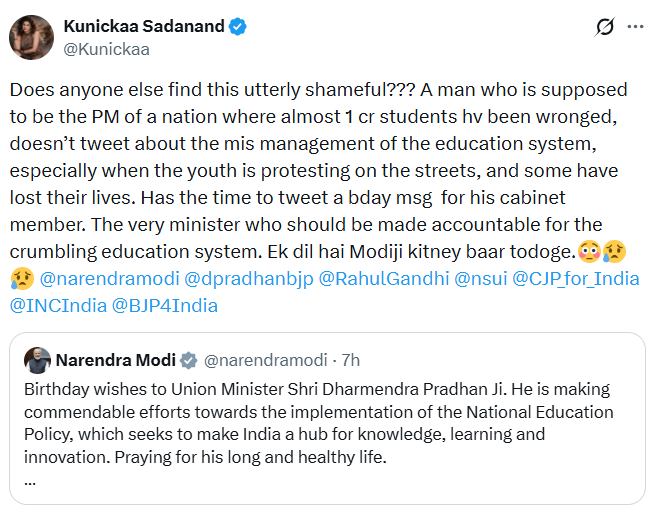Open the @nsui mention
The width and height of the screenshot is (654, 511).
tap(480, 279)
